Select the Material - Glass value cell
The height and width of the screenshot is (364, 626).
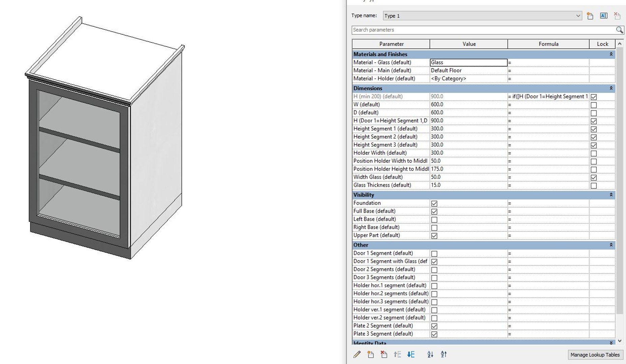(x=469, y=62)
